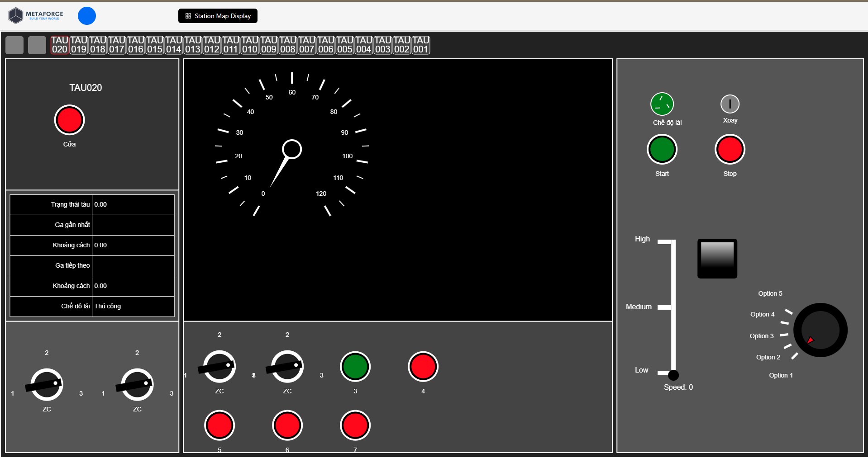868x458 pixels.
Task: Switch to the TAU 001 tab
Action: 420,45
